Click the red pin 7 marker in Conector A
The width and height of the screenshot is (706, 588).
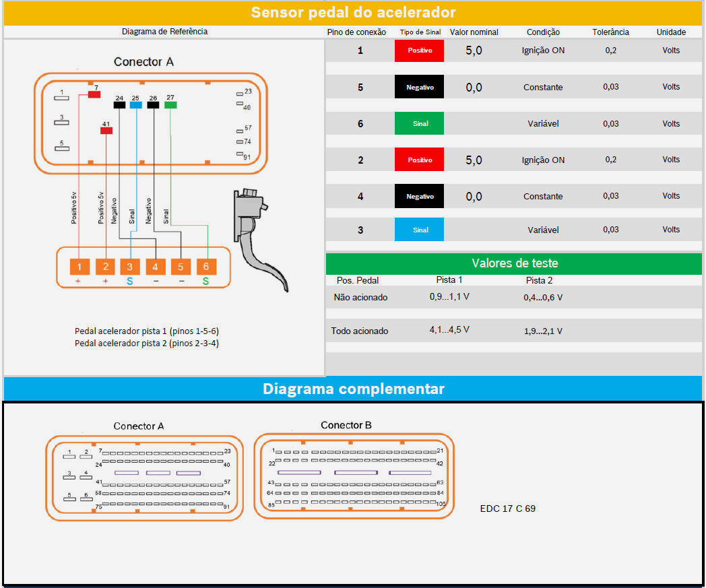[94, 95]
